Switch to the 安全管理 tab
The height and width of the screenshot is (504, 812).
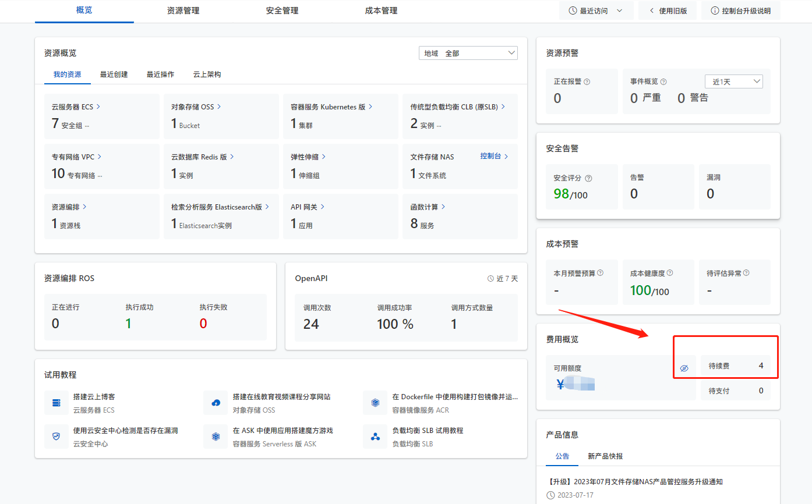point(283,10)
